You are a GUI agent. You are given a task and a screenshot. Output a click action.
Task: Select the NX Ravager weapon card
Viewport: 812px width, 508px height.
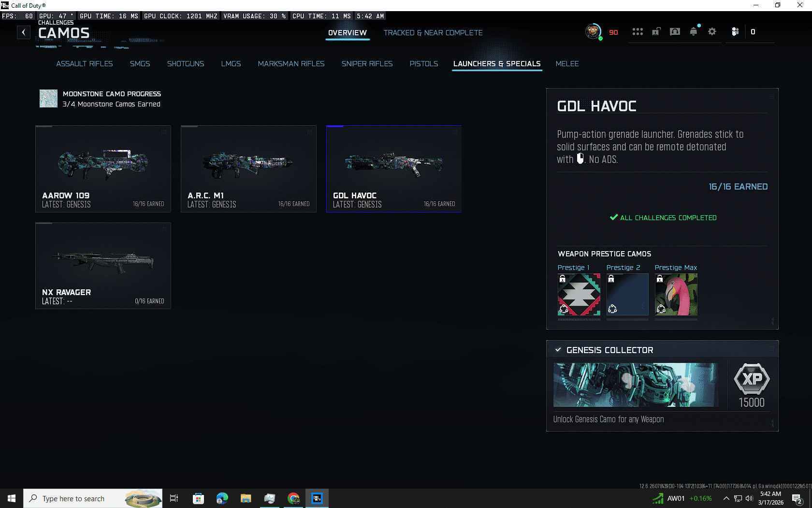coord(103,266)
